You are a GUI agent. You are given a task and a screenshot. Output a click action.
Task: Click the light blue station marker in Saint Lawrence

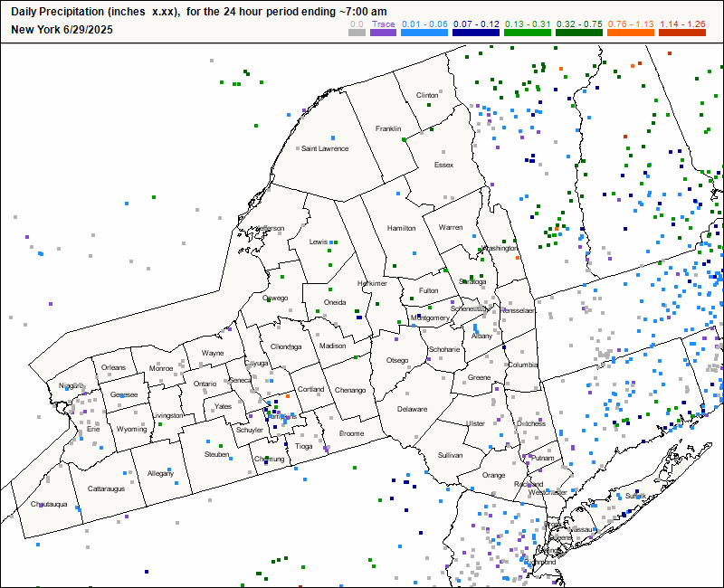[333, 138]
